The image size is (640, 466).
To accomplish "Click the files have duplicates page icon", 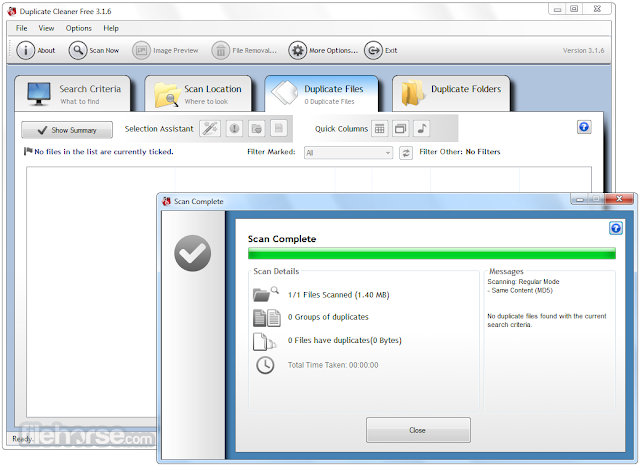I will click(264, 342).
